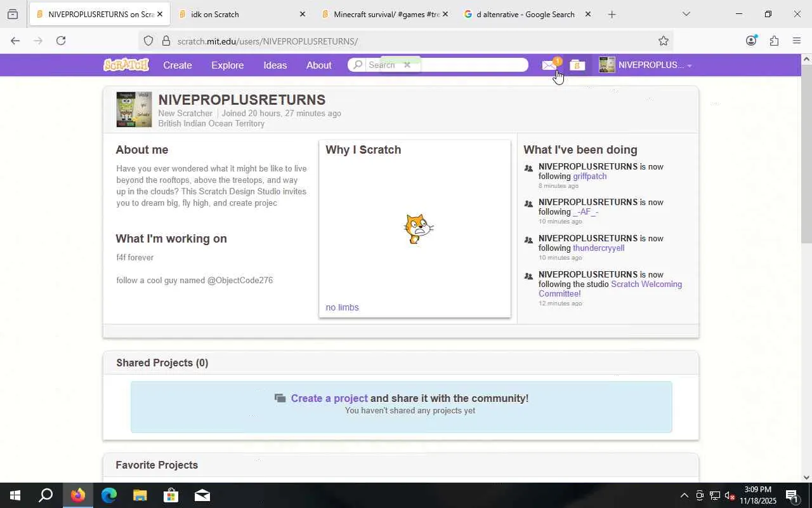812x508 pixels.
Task: Open the Scratch Welcoming Committee studio link
Action: click(x=610, y=289)
